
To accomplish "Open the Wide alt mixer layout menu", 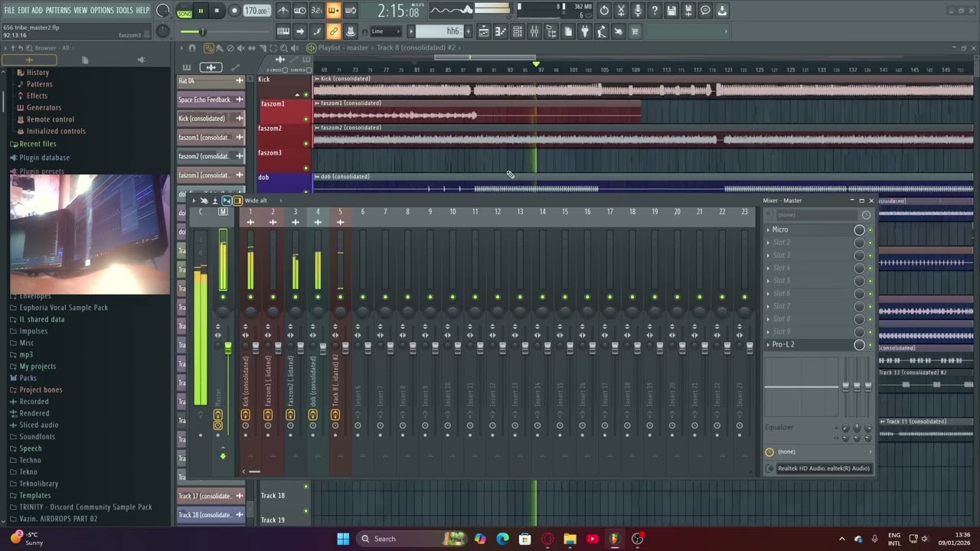I will (256, 201).
